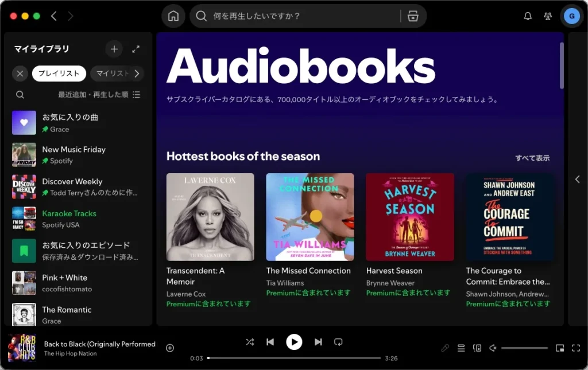The image size is (588, 370).
Task: Open connect to a device icon
Action: pos(477,348)
